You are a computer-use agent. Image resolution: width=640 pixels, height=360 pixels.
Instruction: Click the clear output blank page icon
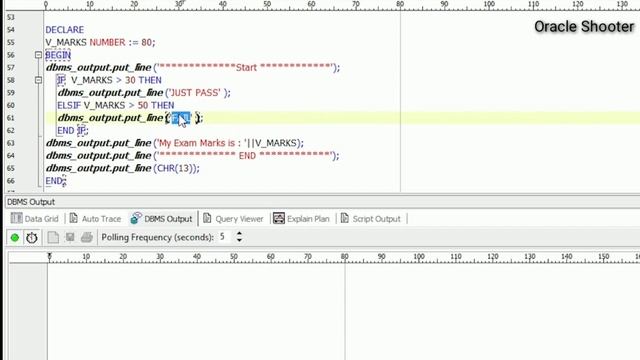point(53,238)
